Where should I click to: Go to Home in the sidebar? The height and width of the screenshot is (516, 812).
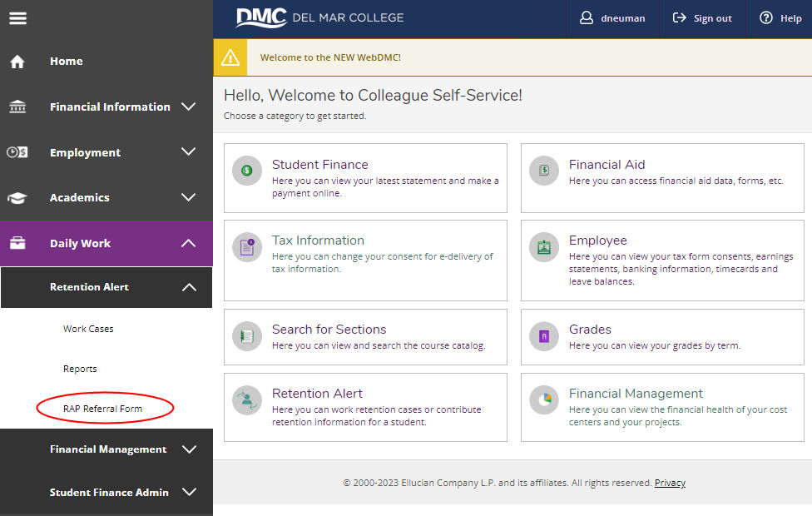pyautogui.click(x=67, y=61)
